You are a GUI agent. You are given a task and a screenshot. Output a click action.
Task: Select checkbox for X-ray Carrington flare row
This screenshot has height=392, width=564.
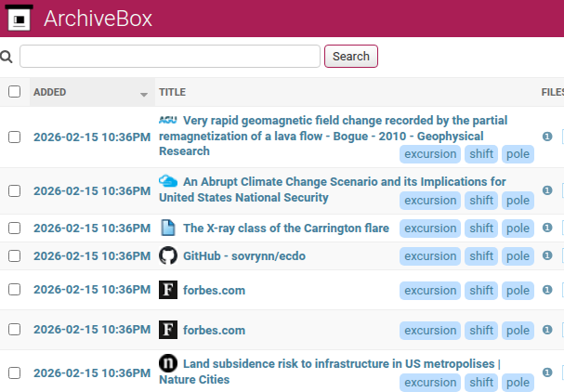coord(14,229)
